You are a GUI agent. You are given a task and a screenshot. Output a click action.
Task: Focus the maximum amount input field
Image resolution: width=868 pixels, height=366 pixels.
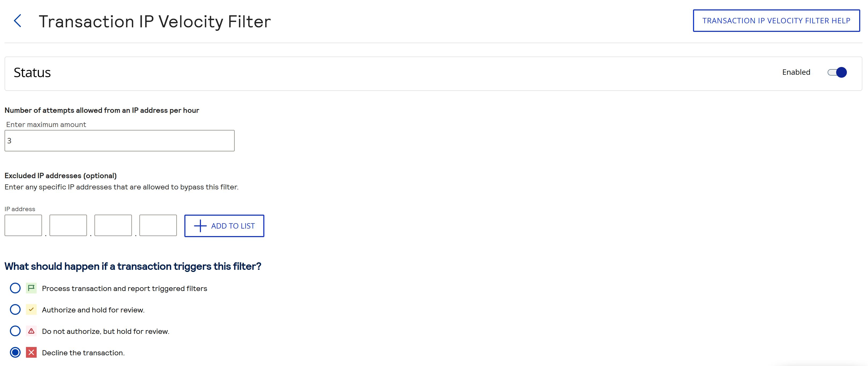coord(120,141)
